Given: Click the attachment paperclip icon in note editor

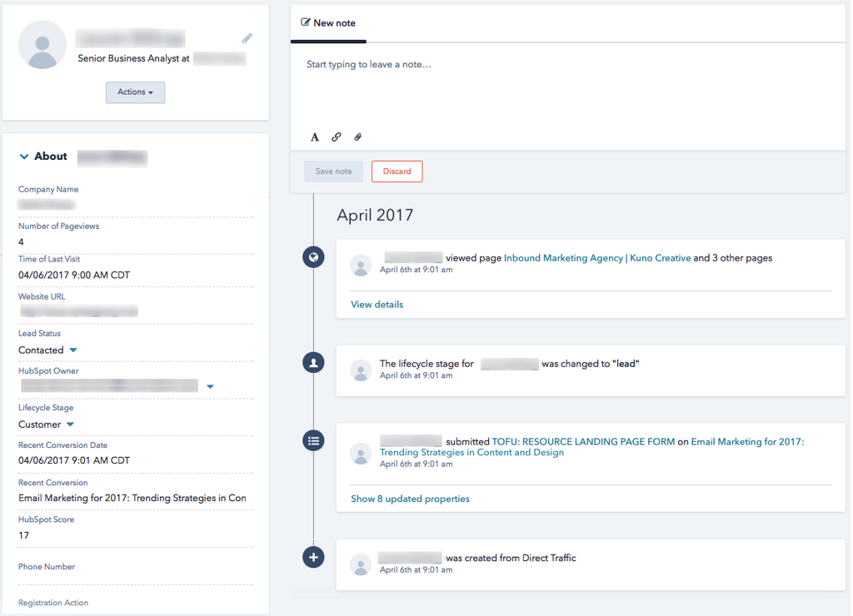Looking at the screenshot, I should tap(358, 137).
